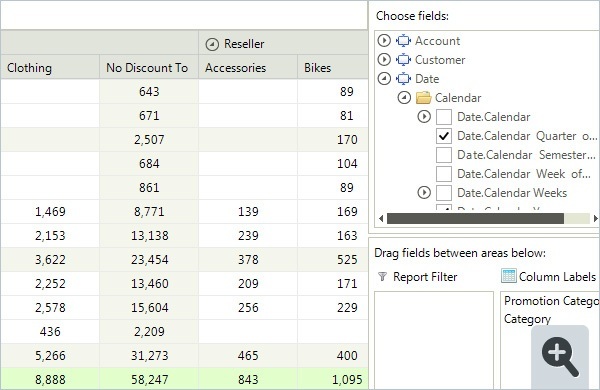Click the Column Labels grid icon
This screenshot has width=600, height=390.
[x=509, y=276]
